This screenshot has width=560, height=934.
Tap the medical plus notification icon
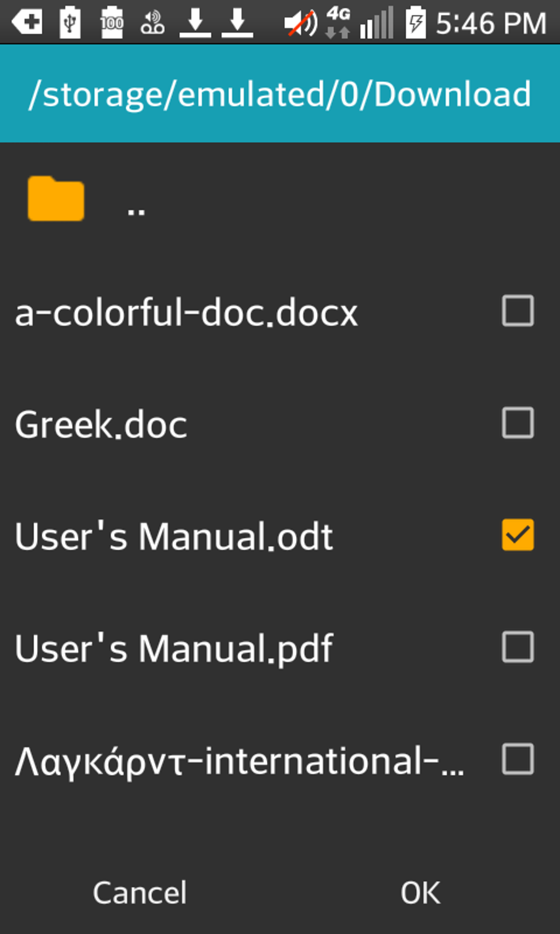click(27, 23)
